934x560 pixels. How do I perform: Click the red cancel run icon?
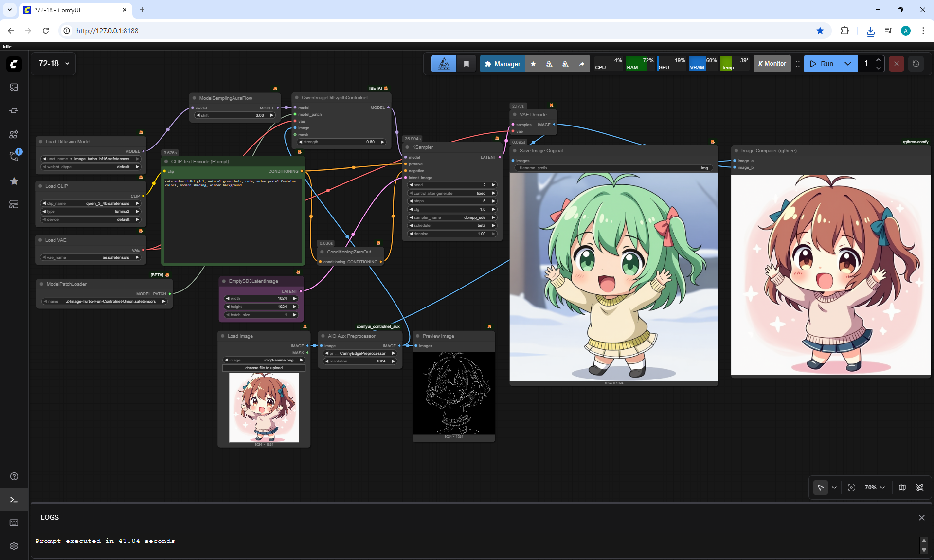click(x=896, y=64)
